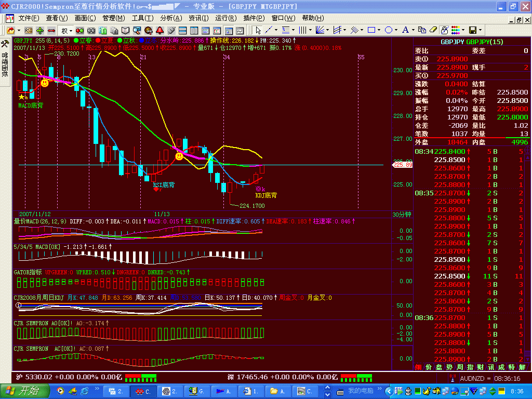Image resolution: width=532 pixels, height=399 pixels.
Task: Click the hammer tools icon on left panel
Action: coord(5,44)
